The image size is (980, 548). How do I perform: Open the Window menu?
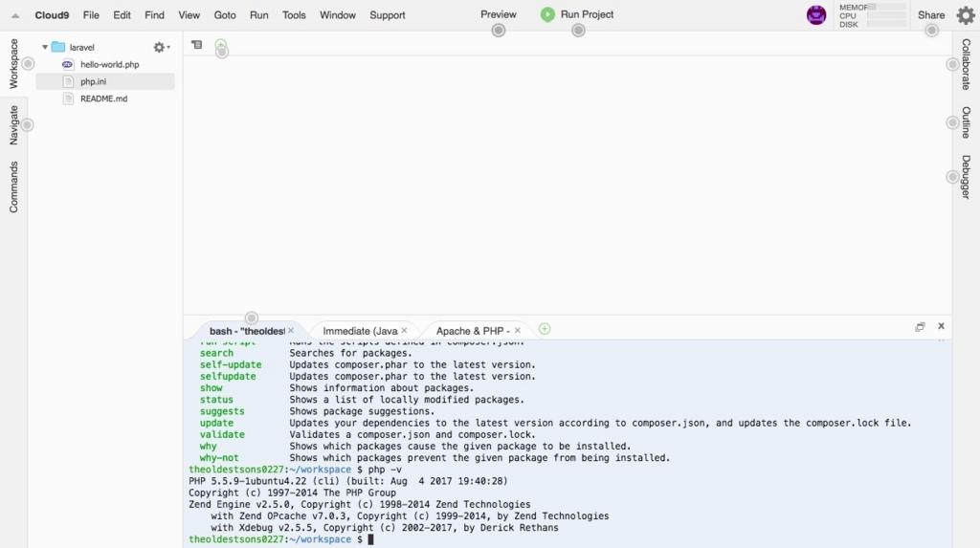338,15
